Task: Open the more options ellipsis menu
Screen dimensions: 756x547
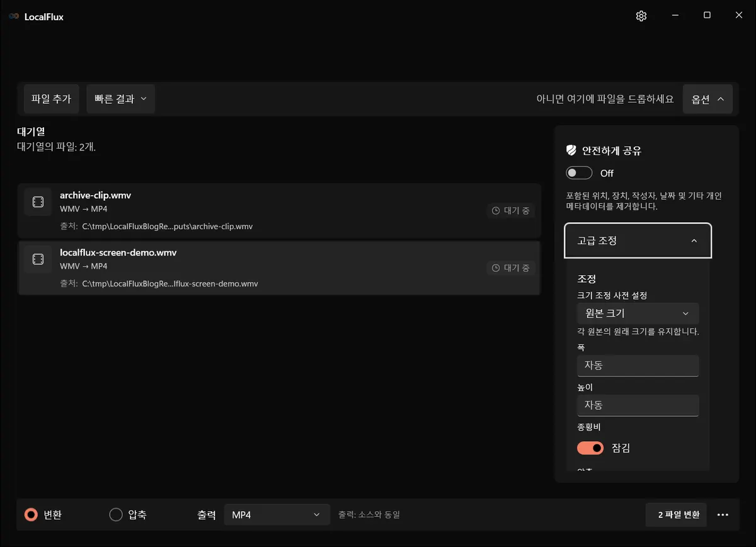Action: coord(723,515)
